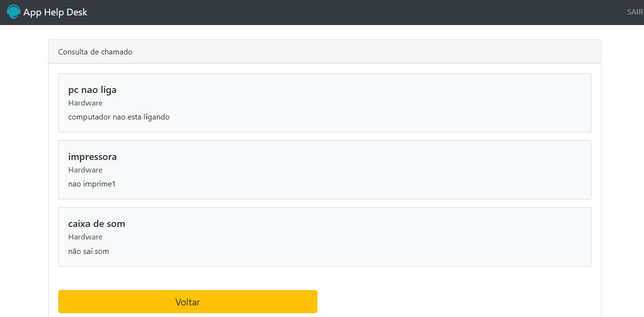This screenshot has width=644, height=317.
Task: Click Hardware under the impressora ticket
Action: click(x=85, y=170)
